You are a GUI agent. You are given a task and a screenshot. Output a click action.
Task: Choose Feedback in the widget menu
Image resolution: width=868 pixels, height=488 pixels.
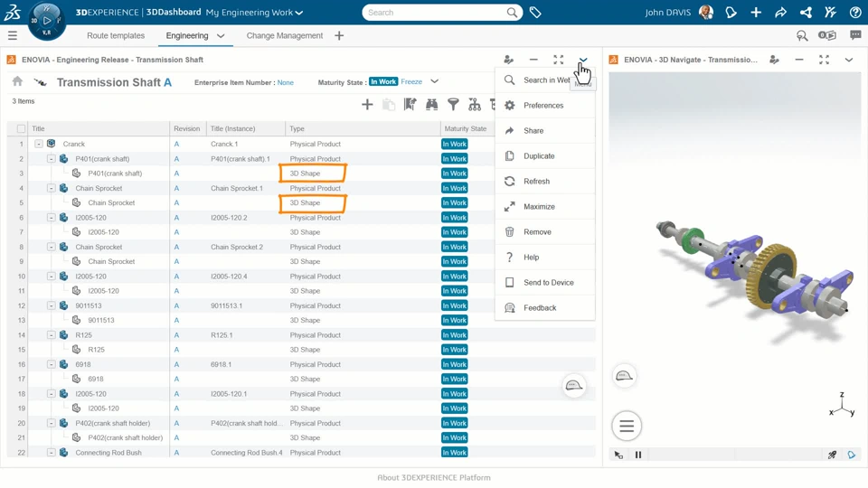click(545, 307)
